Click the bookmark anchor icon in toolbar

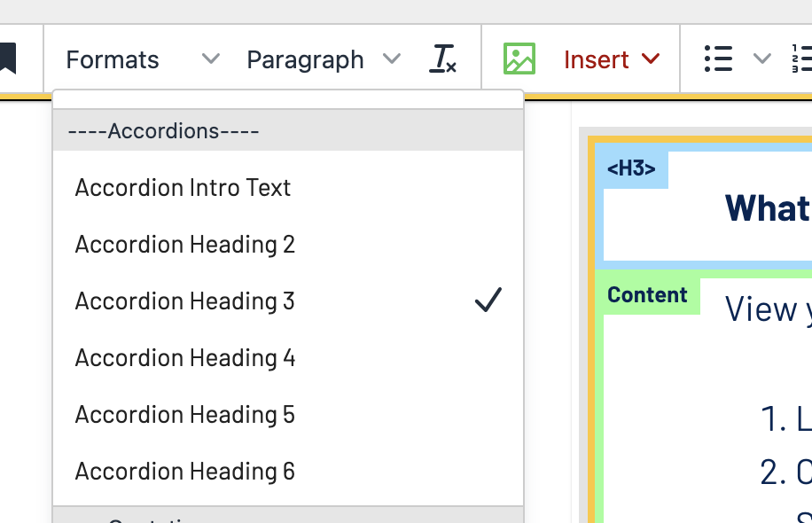tap(8, 59)
